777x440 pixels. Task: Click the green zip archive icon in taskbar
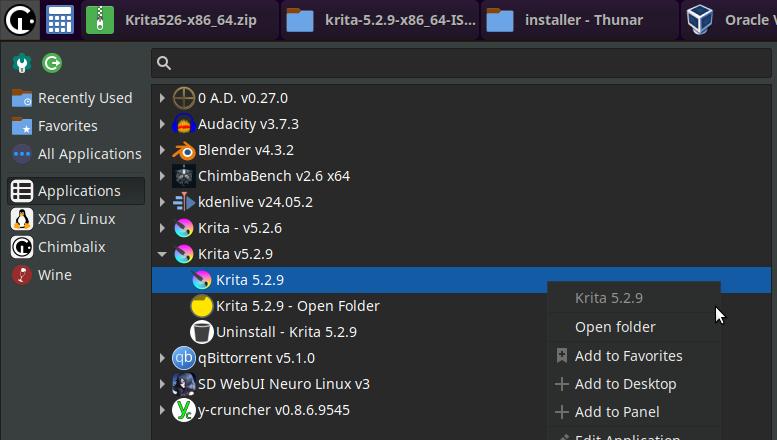point(100,20)
